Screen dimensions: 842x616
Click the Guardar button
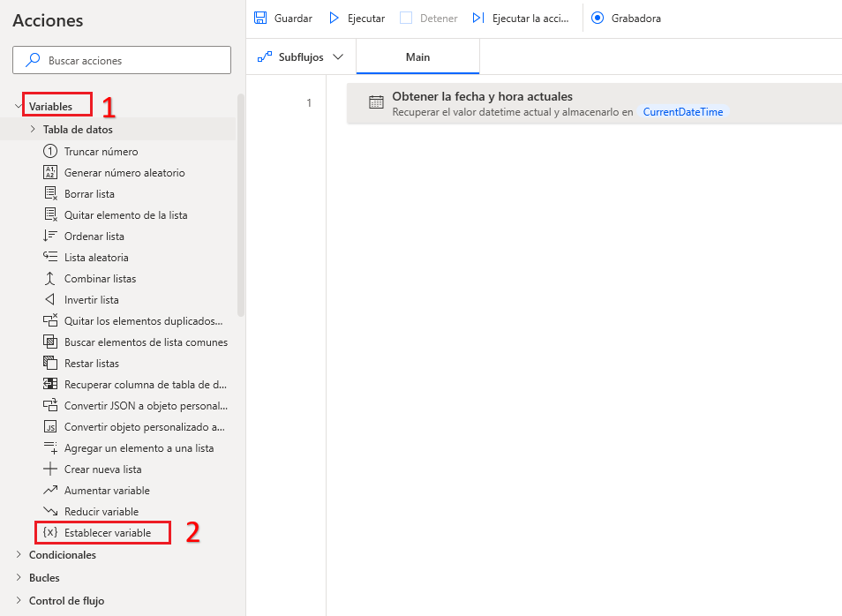282,18
